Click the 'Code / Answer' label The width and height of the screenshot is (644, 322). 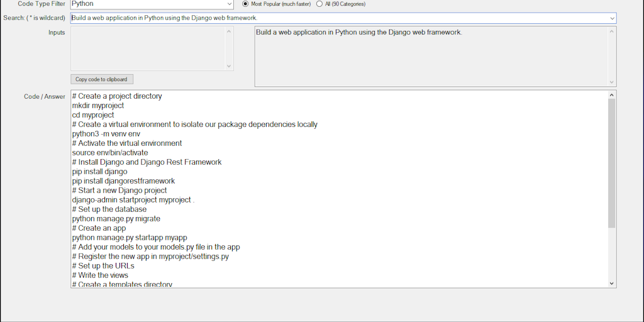[x=45, y=97]
